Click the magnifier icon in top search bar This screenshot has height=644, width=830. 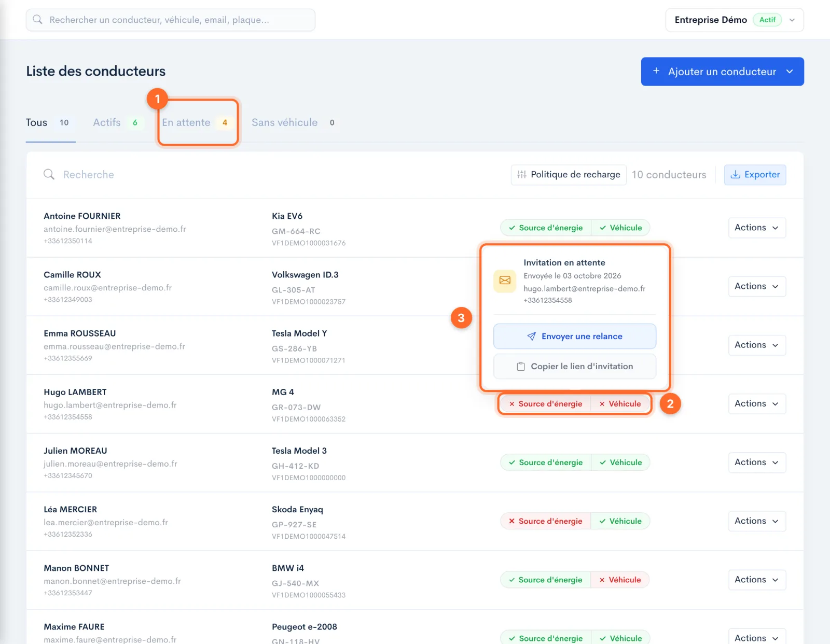37,20
